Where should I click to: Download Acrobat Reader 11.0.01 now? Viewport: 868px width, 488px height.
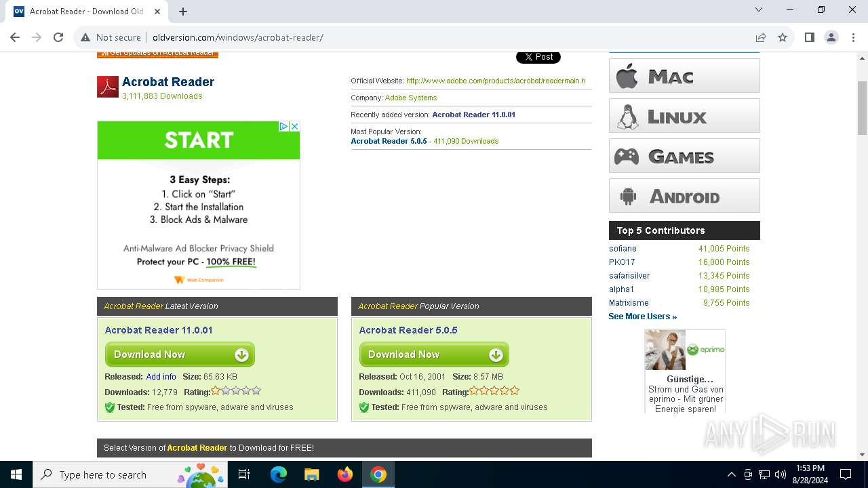click(180, 354)
